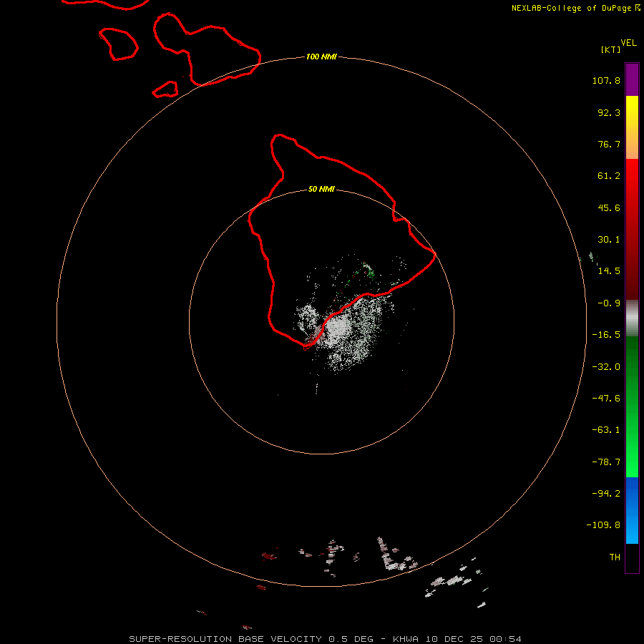This screenshot has height=644, width=644.
Task: Click the -47.6 velocity scale value
Action: (606, 399)
